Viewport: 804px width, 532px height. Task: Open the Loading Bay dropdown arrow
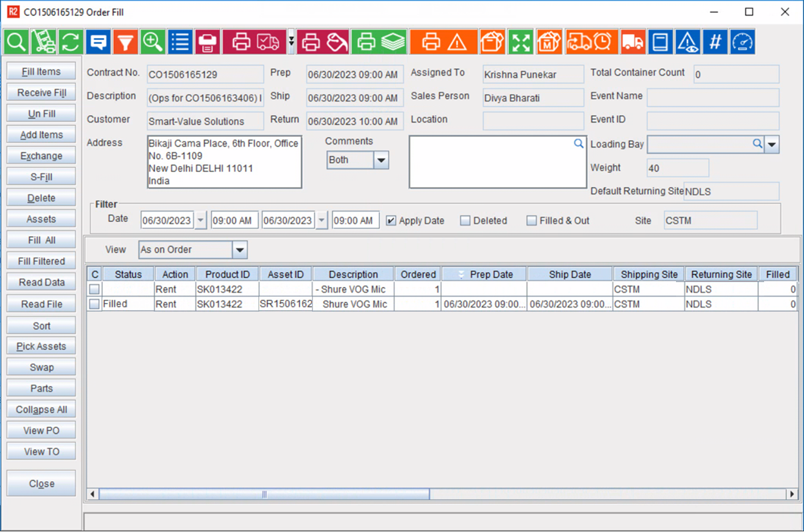(x=772, y=144)
